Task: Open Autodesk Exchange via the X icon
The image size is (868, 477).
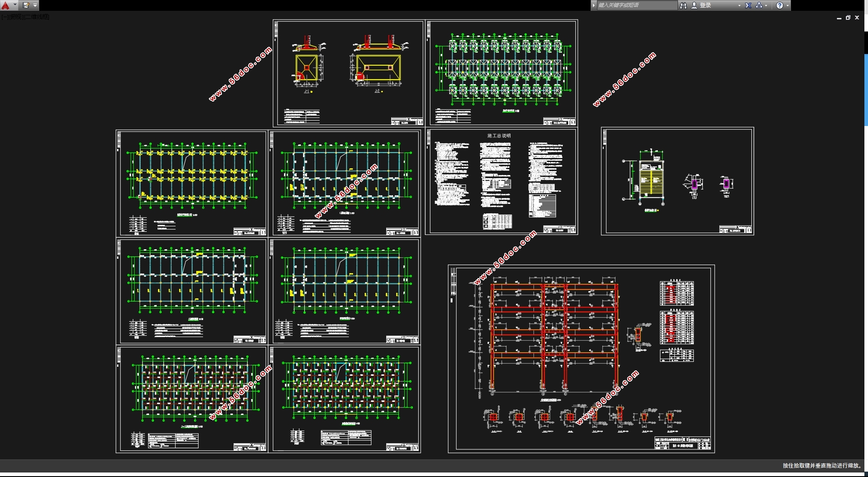Action: tap(748, 5)
